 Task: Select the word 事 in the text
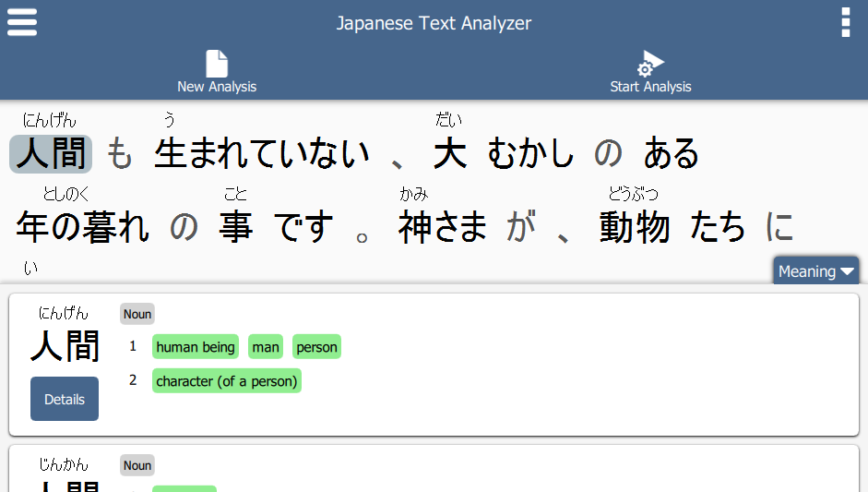236,227
